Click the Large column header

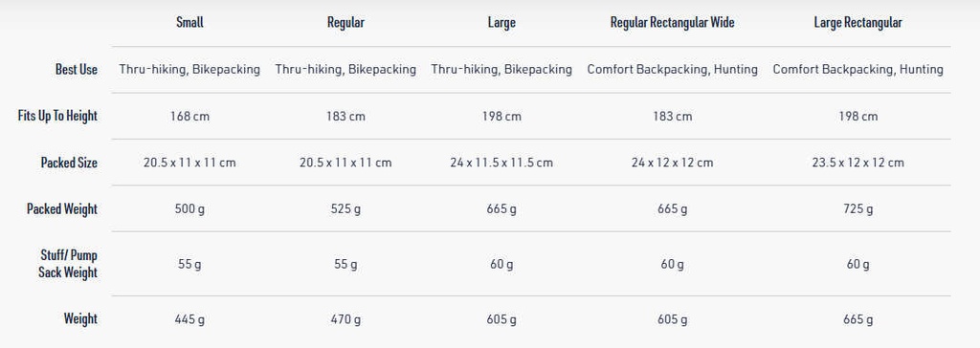[501, 23]
